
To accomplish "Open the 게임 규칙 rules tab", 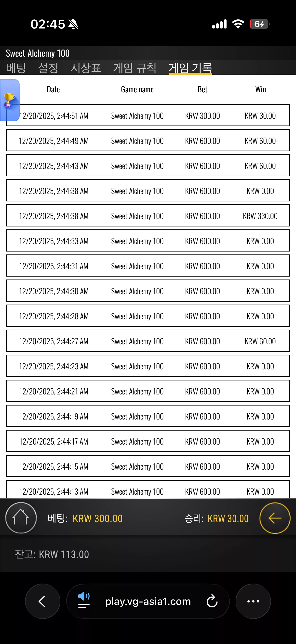I will pyautogui.click(x=135, y=68).
